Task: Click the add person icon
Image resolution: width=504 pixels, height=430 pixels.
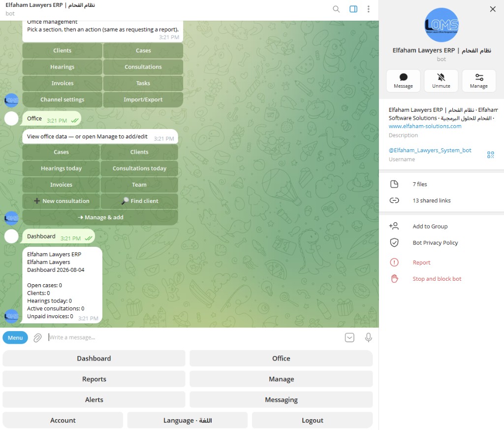Action: pyautogui.click(x=394, y=226)
